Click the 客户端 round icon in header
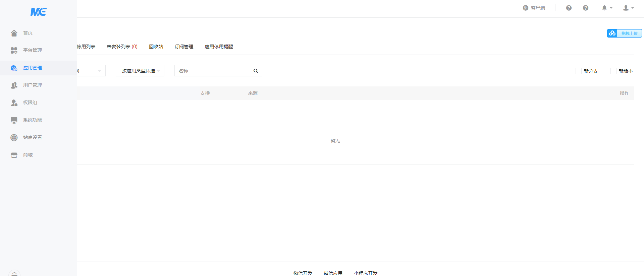The width and height of the screenshot is (644, 276). (x=526, y=8)
